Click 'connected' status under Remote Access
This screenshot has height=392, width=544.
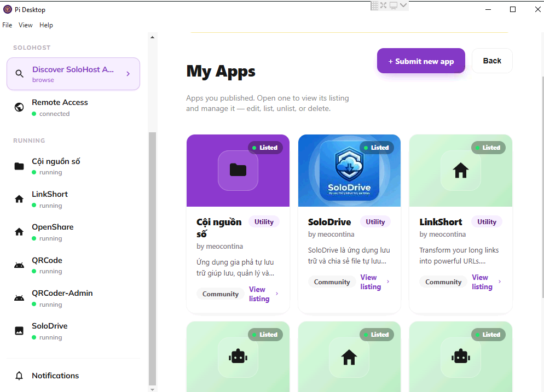click(54, 114)
